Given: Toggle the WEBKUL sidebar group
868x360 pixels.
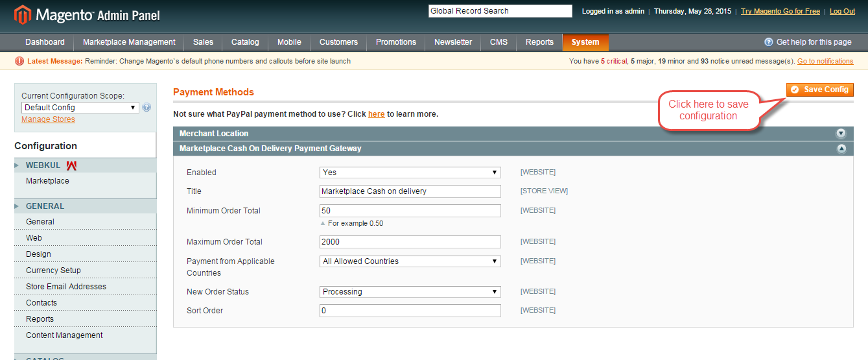Looking at the screenshot, I should click(x=85, y=165).
